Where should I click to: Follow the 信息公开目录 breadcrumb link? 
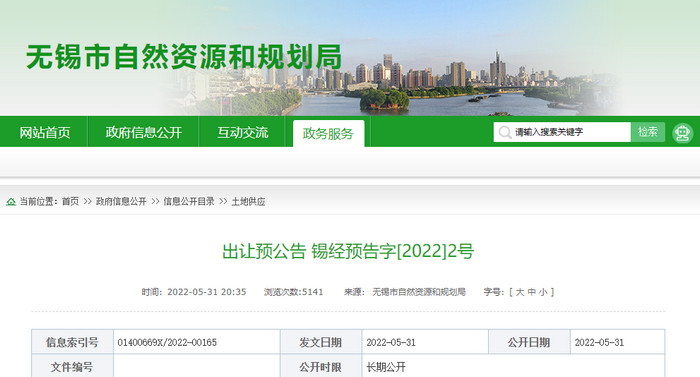pos(189,201)
